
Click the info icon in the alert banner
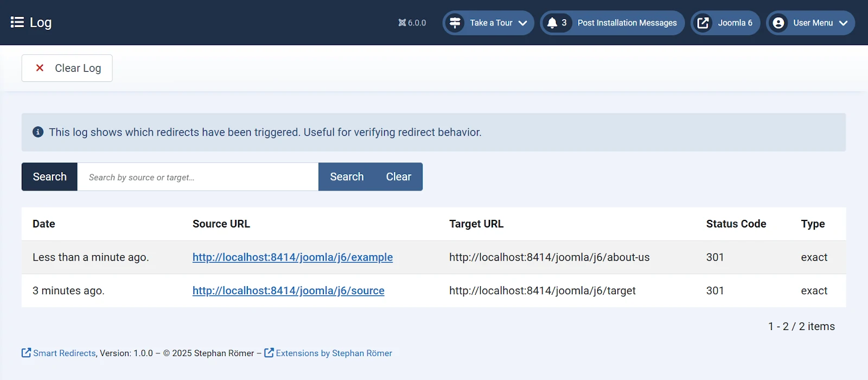[x=38, y=132]
